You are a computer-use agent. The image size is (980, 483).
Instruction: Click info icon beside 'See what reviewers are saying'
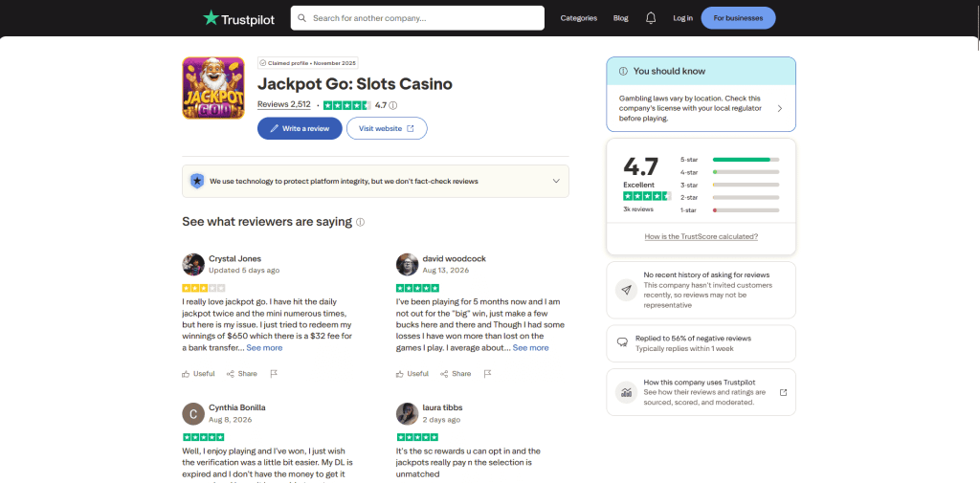361,223
